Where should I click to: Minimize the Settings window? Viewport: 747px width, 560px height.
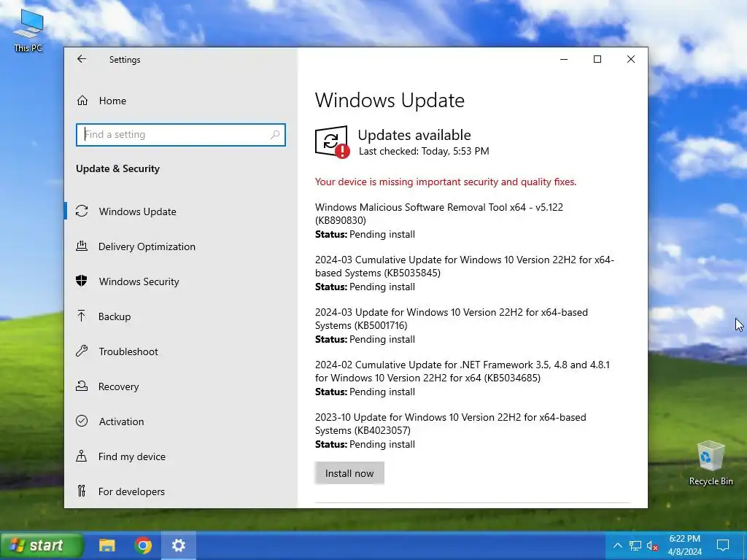[564, 59]
